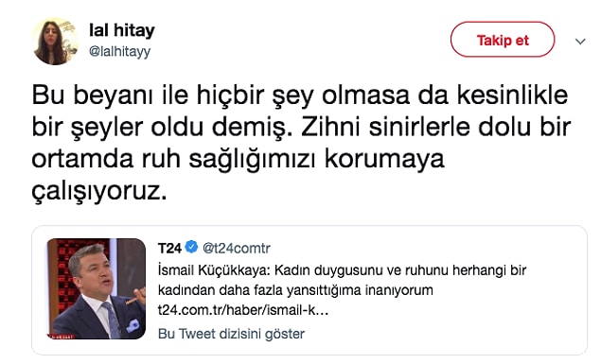Click the quoted headline starting İsmail Küçükkaya

coord(342,270)
